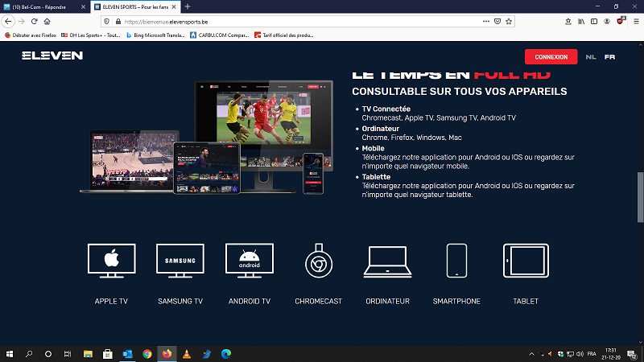644x362 pixels.
Task: Click the browser forward arrow
Action: coord(22,22)
